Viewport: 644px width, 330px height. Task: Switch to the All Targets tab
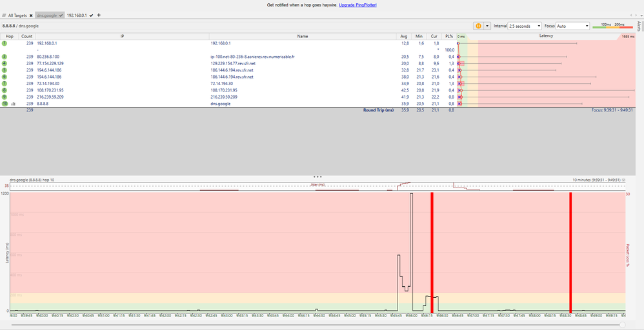pyautogui.click(x=17, y=15)
